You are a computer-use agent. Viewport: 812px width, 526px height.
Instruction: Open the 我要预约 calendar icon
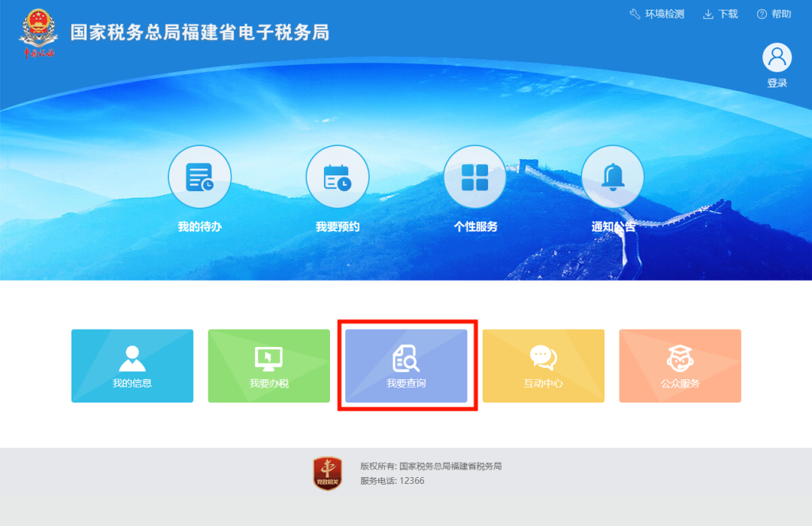(x=337, y=177)
